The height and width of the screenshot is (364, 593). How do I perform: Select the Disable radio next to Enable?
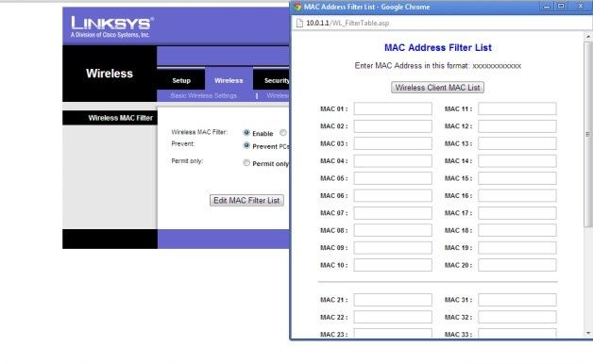coord(283,133)
